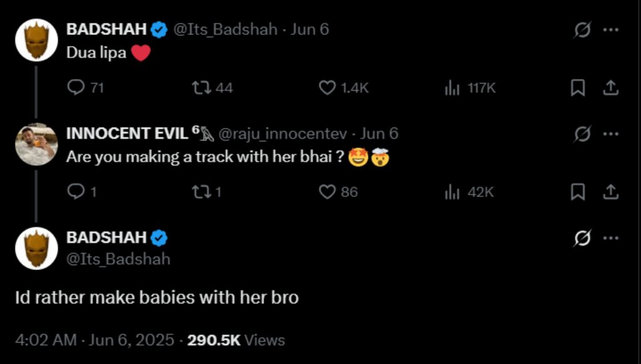View analytics of INNOCENT EVIL's tweet

(x=453, y=192)
